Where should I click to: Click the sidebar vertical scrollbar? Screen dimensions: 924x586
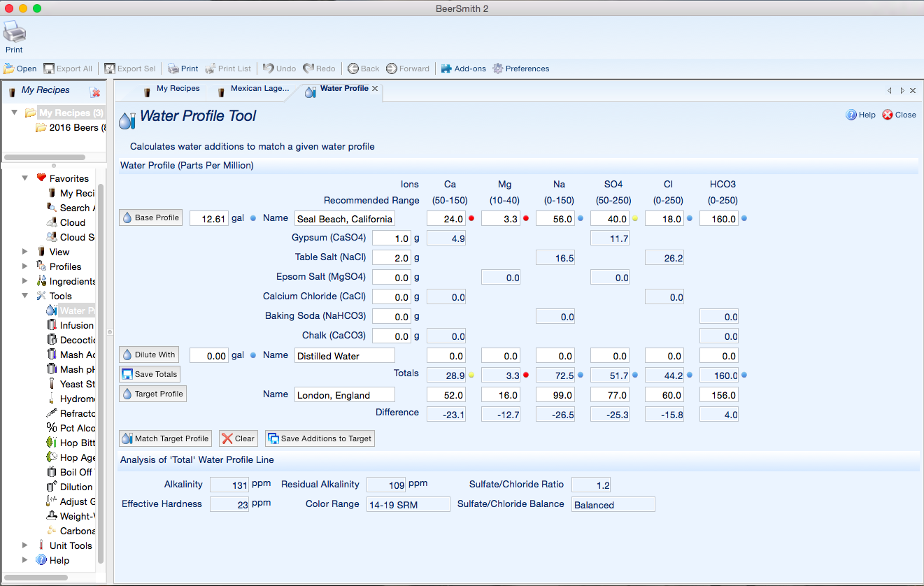101,373
